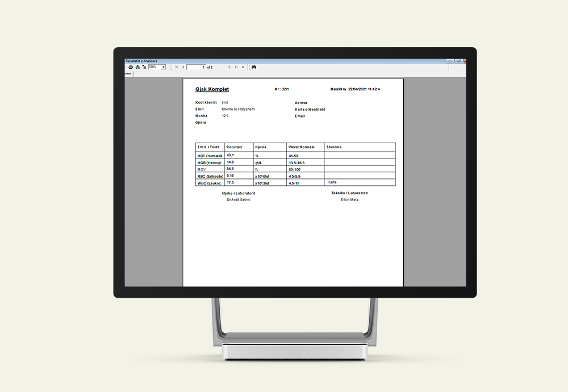Click the Gjak Komplet report title
This screenshot has width=568, height=392.
click(x=212, y=89)
